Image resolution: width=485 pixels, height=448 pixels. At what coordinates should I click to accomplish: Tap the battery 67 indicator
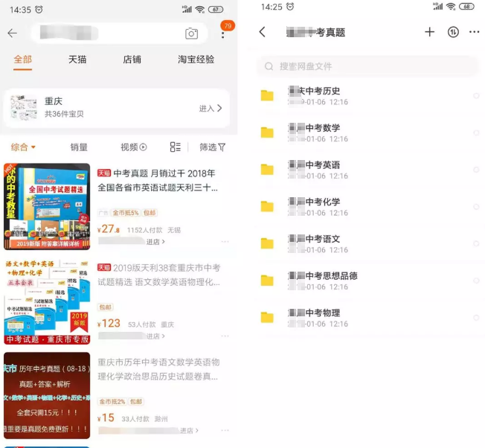pyautogui.click(x=216, y=10)
